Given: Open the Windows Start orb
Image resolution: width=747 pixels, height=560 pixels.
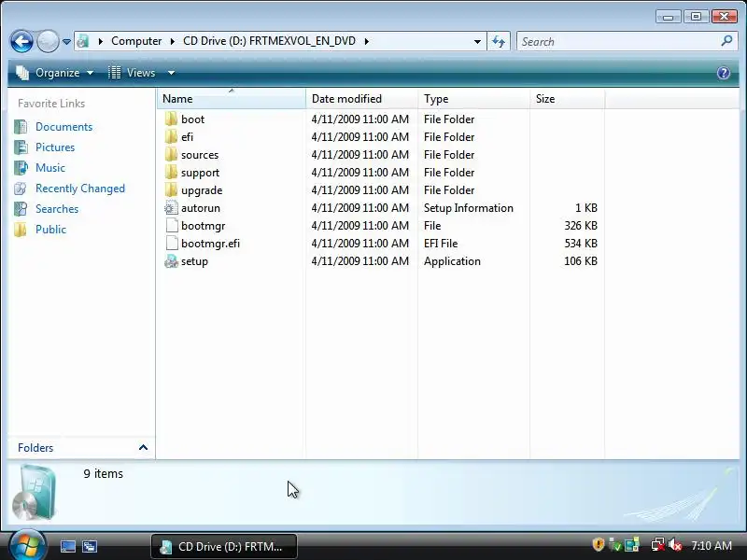Looking at the screenshot, I should (x=27, y=546).
